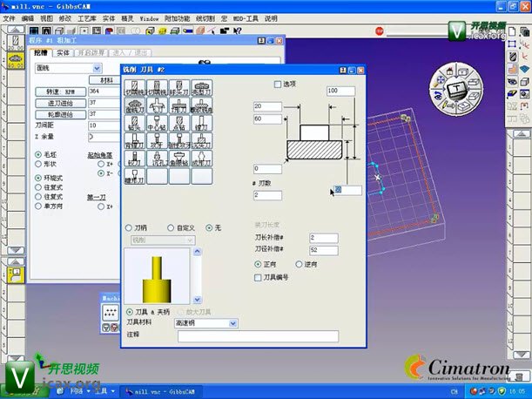Open the 面铣 operation type dropdown
This screenshot has width=532, height=399.
click(97, 68)
